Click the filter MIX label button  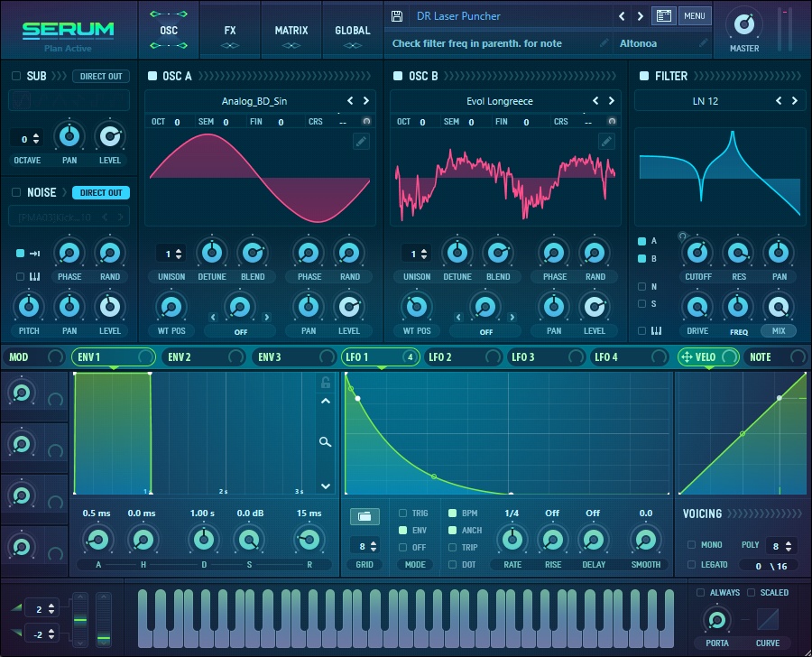(x=779, y=330)
